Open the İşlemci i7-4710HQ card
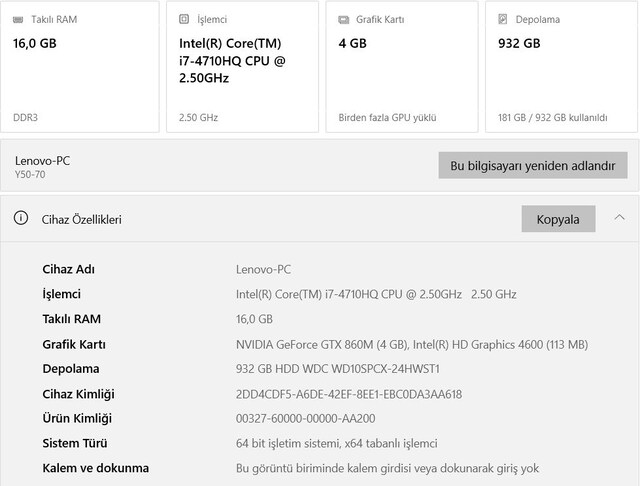The width and height of the screenshot is (640, 486). click(x=242, y=67)
